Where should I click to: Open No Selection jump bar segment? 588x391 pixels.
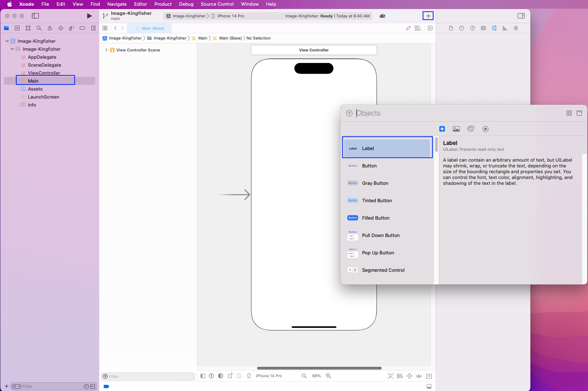(258, 38)
